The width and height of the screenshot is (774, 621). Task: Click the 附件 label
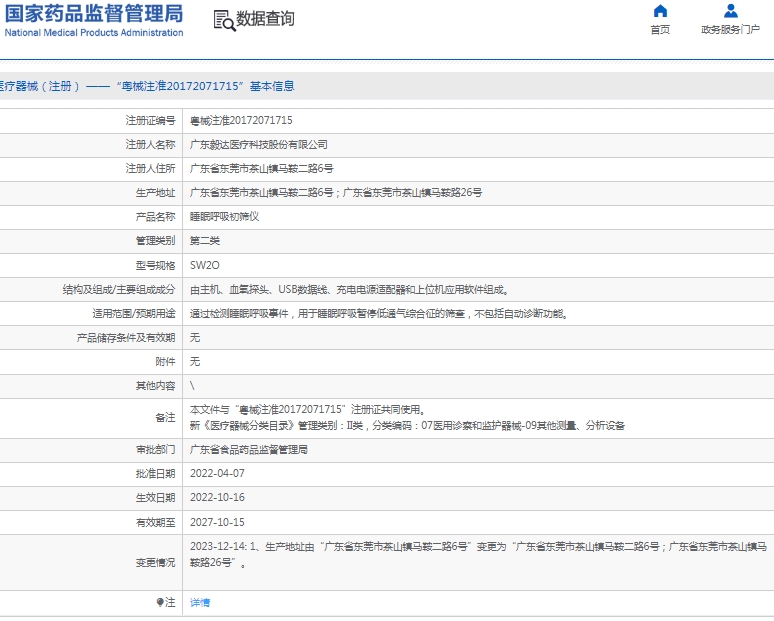coord(165,362)
